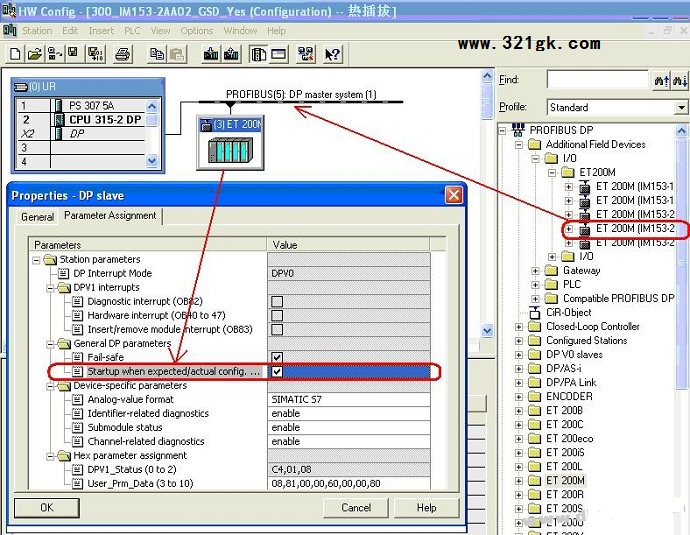Expand the Closed-Loop Controller folder

pyautogui.click(x=519, y=327)
